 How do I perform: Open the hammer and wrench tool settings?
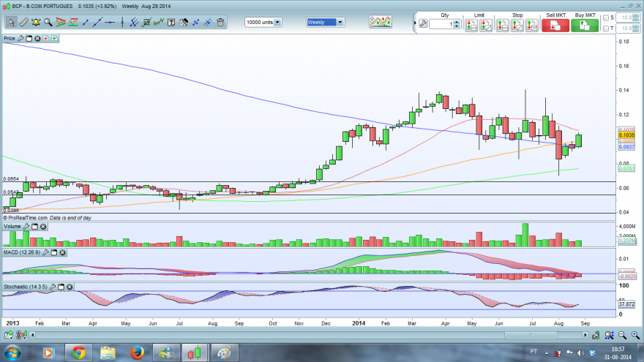tap(184, 22)
